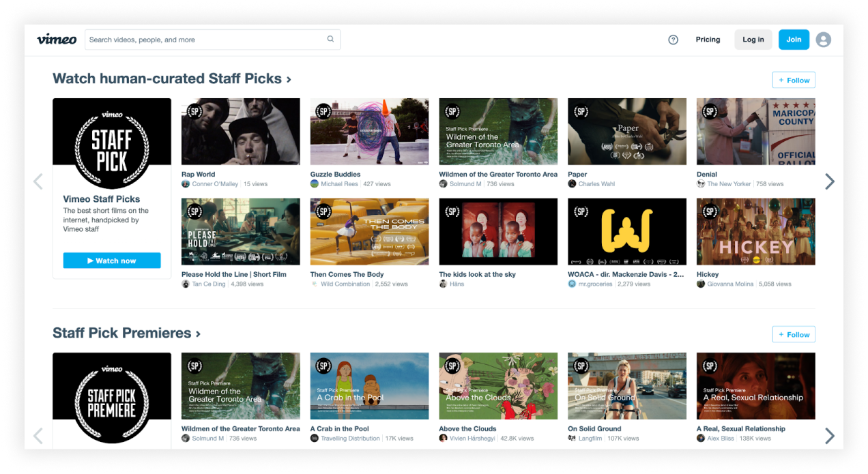Open the Pricing page
Viewport: 868px width, 474px height.
(708, 40)
